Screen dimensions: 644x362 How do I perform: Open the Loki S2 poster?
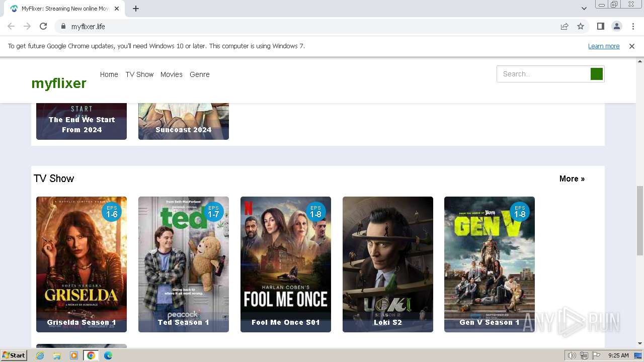click(388, 264)
